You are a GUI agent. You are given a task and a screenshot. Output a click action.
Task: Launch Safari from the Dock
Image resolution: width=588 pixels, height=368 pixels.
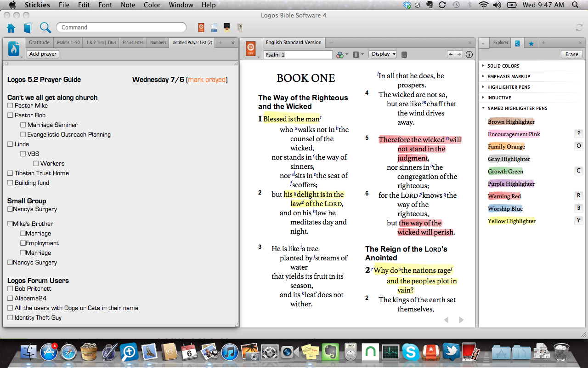[69, 352]
